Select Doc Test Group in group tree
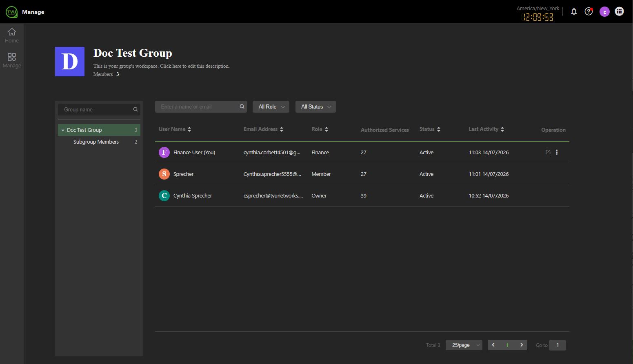 pos(99,130)
